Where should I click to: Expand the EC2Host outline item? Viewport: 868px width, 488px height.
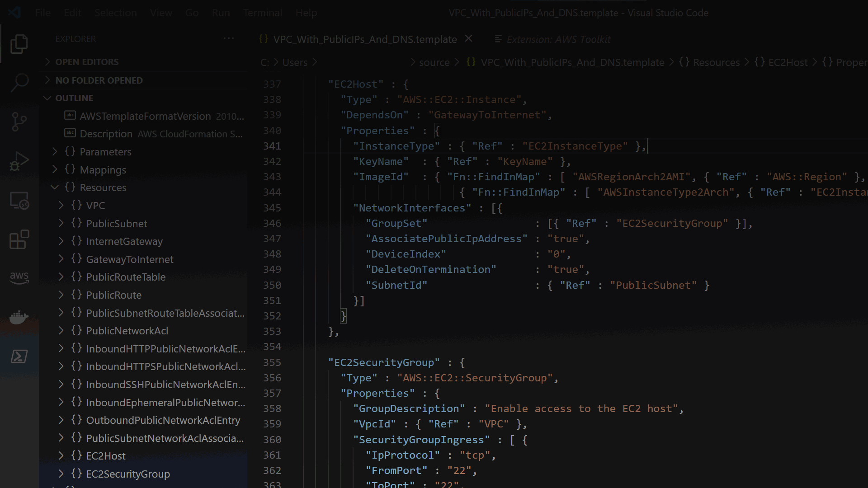click(x=61, y=456)
